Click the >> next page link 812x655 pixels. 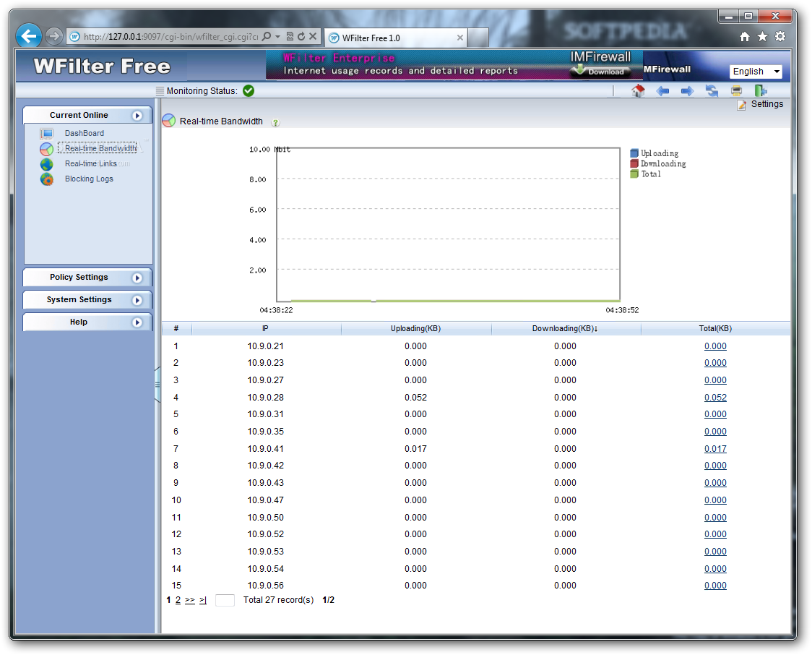pyautogui.click(x=190, y=600)
